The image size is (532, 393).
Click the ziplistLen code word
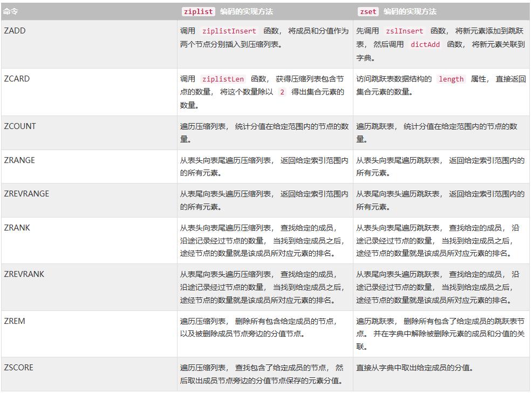pyautogui.click(x=223, y=79)
